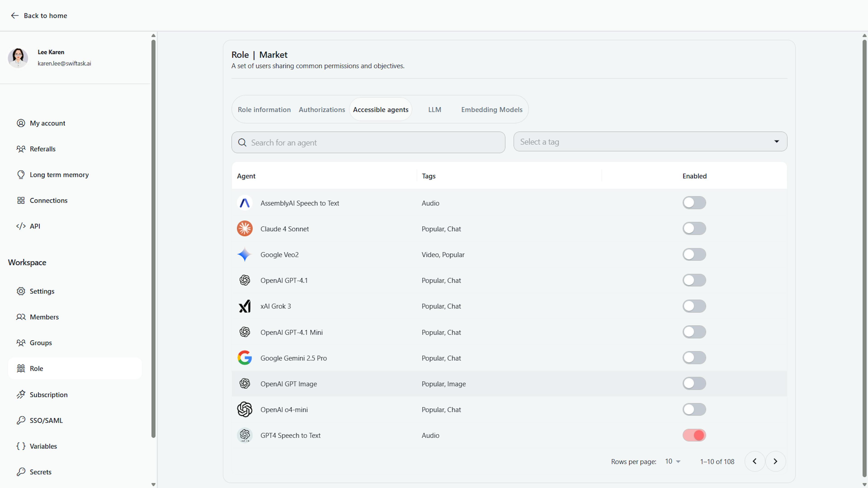Screen dimensions: 868x488
Task: Toggle OpenAI GPT-4.1 Mini switch
Action: coord(694,332)
